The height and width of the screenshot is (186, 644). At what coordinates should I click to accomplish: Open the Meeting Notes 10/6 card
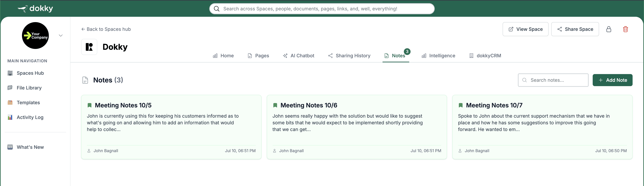click(x=357, y=127)
